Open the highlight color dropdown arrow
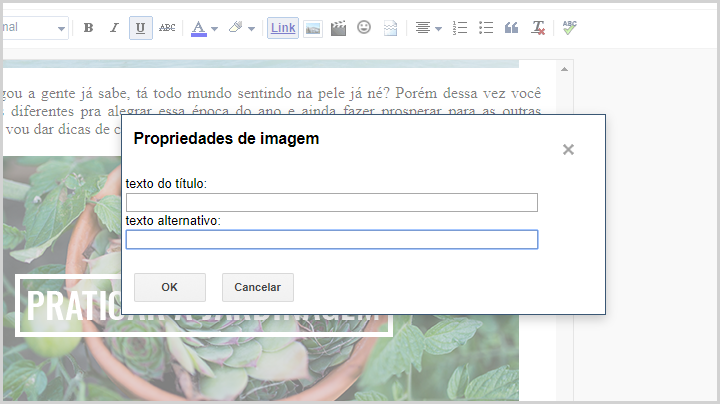Viewport: 720px width, 404px height. (251, 28)
